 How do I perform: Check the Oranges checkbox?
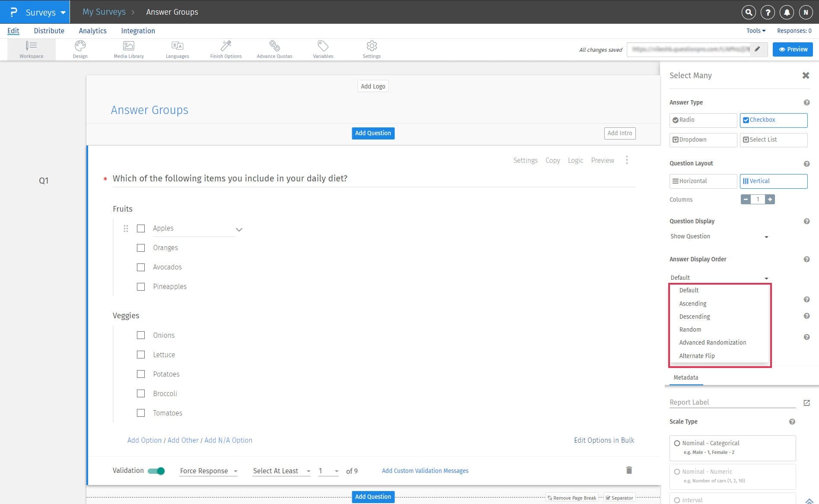tap(141, 248)
